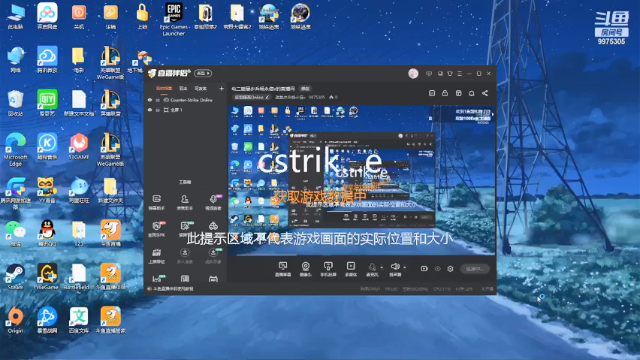Open the PK tool with red badge
Image resolution: width=640 pixels, height=360 pixels.
[x=157, y=229]
